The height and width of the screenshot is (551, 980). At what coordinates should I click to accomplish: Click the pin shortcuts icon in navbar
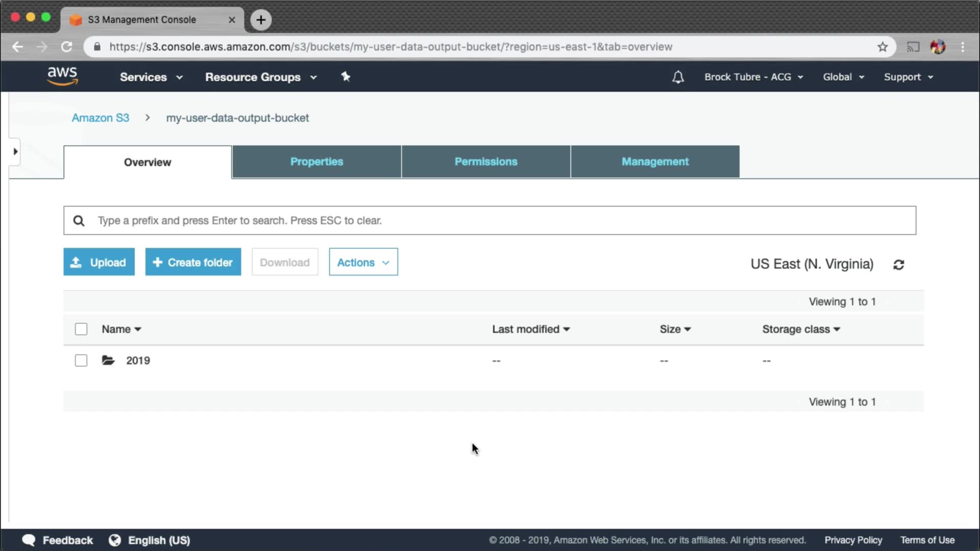346,77
